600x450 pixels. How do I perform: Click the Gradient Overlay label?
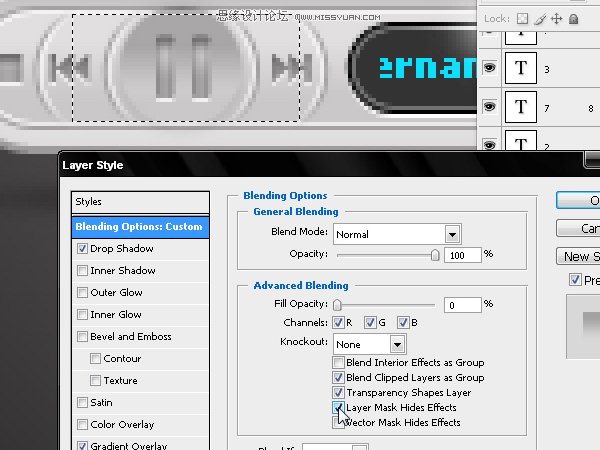click(129, 446)
